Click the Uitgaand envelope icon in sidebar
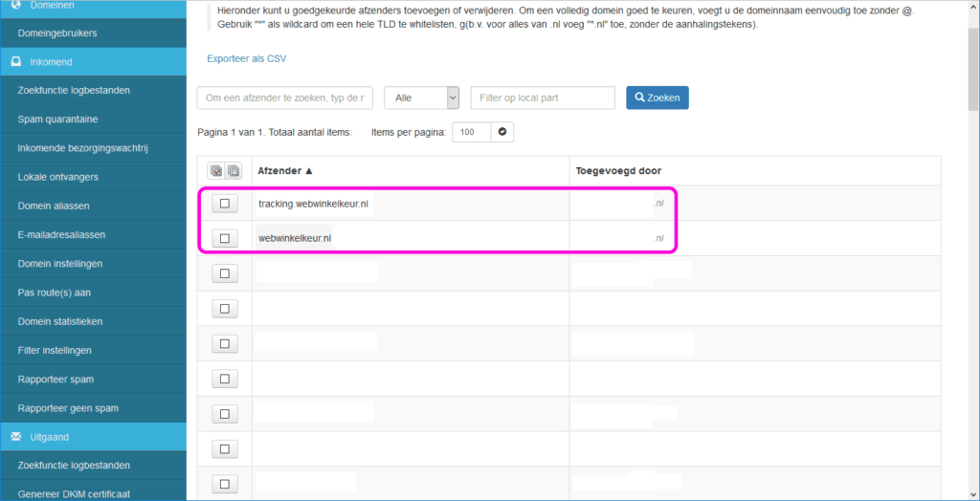The width and height of the screenshot is (980, 501). pyautogui.click(x=15, y=437)
